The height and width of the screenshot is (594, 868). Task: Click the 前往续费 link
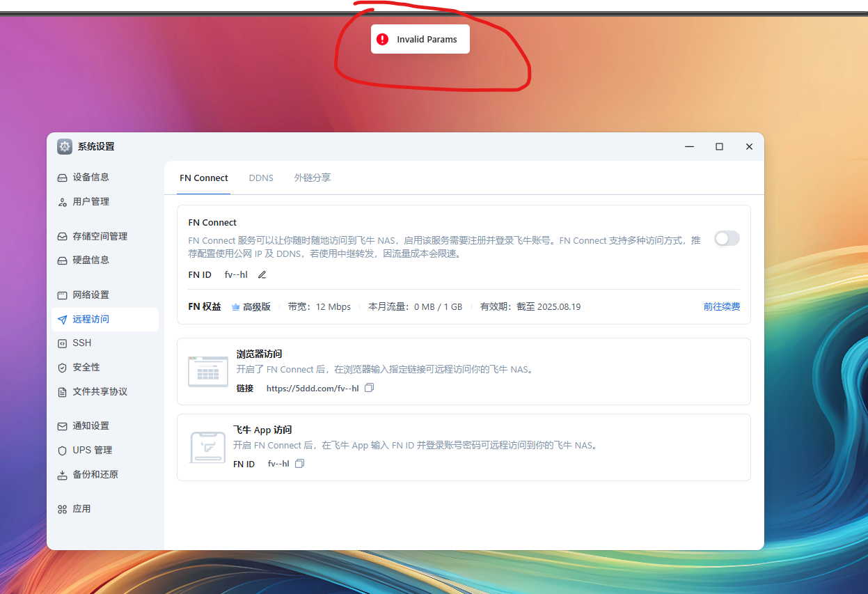(721, 307)
